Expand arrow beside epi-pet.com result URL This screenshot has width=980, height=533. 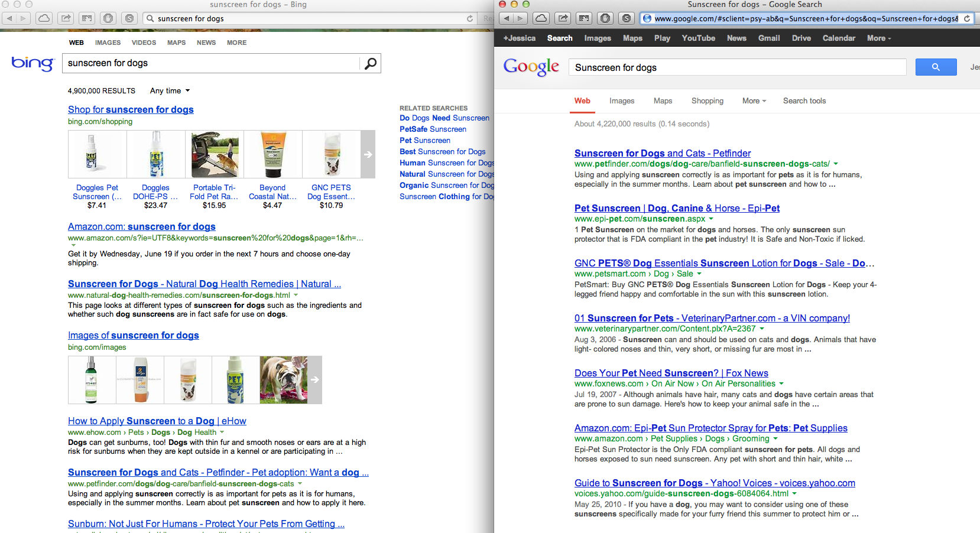click(x=711, y=219)
